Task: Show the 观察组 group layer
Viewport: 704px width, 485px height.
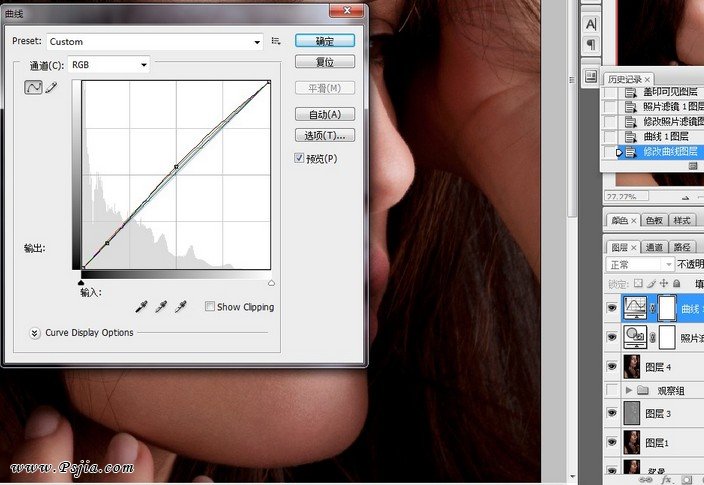Action: coord(612,389)
